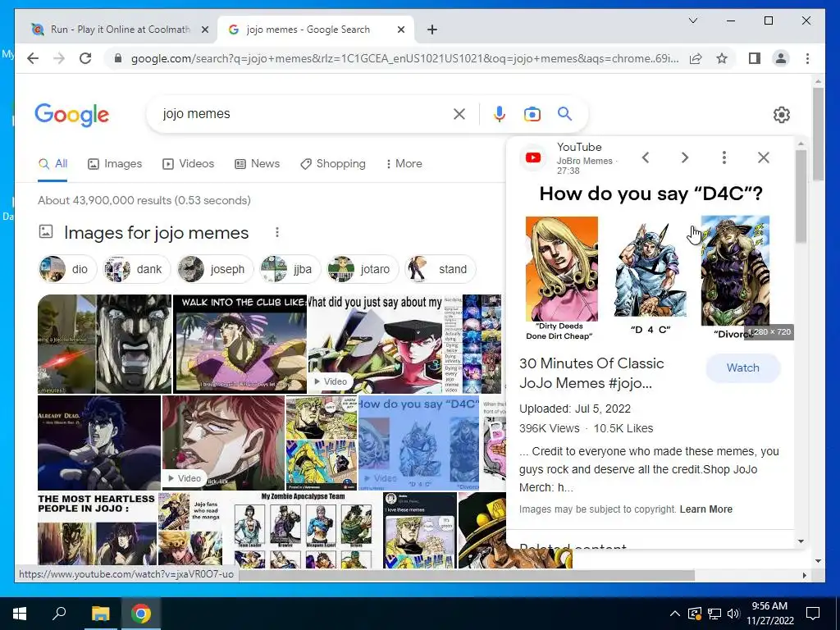Open Walk Into The Club Like thumbnail
This screenshot has height=630, width=840.
coord(240,344)
